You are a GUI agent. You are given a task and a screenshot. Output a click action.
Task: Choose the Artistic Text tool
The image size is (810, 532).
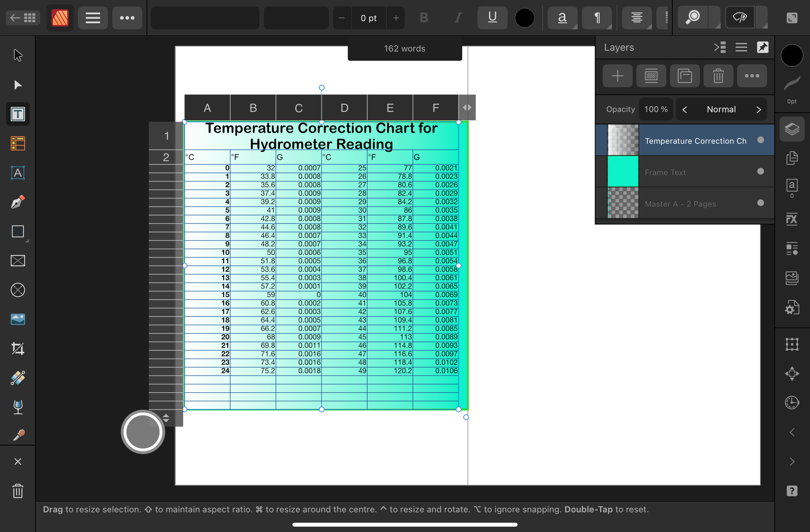coord(18,173)
